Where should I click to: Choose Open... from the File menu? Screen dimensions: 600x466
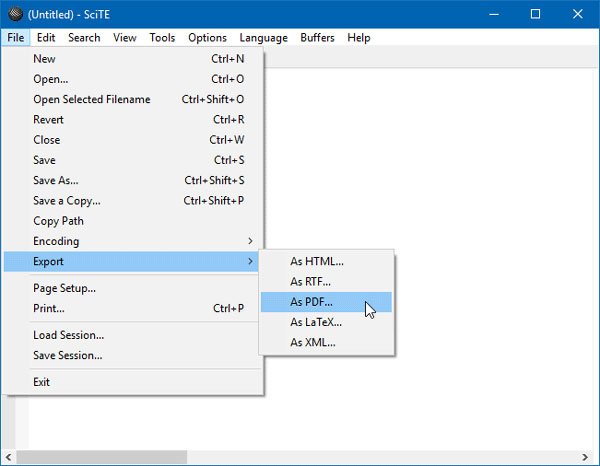pyautogui.click(x=132, y=79)
